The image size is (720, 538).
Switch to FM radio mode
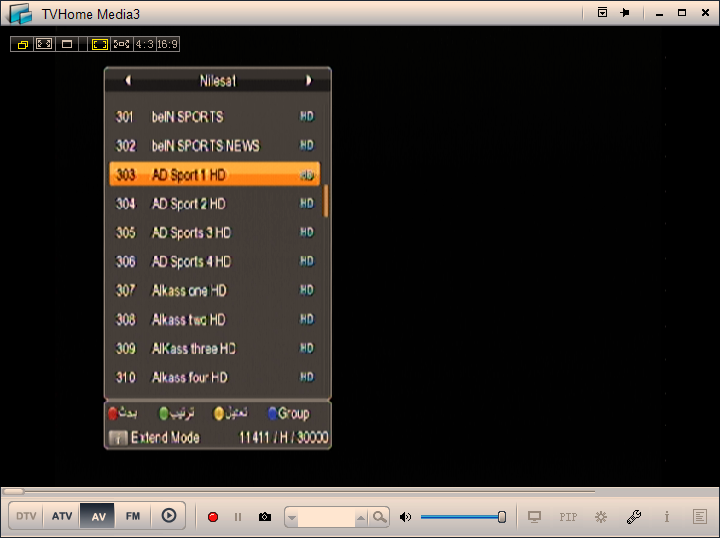tap(133, 516)
